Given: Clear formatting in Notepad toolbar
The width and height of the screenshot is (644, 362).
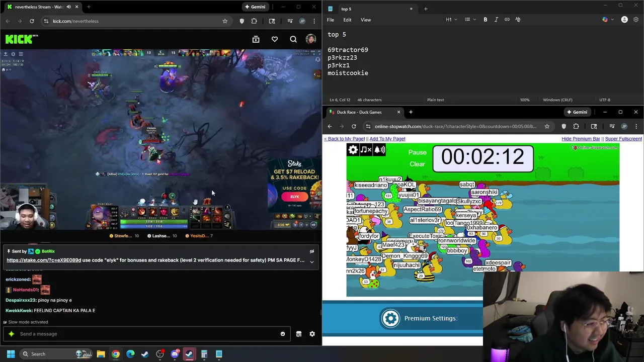Looking at the screenshot, I should tap(518, 20).
